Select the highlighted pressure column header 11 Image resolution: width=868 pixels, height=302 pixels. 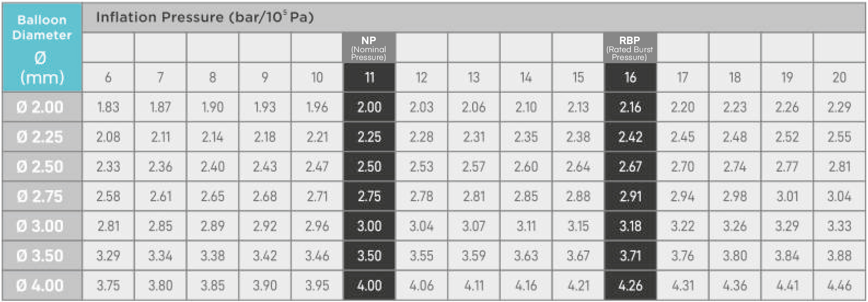(x=369, y=77)
